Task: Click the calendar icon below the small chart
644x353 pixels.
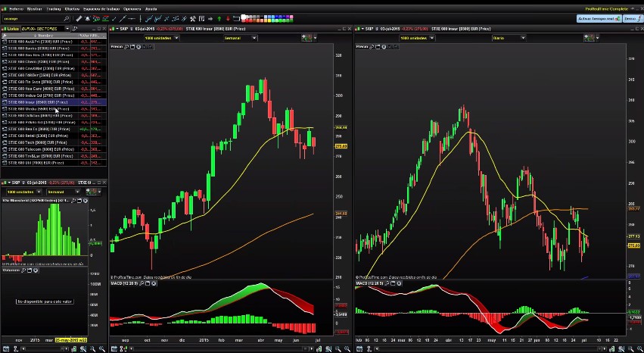Action: pyautogui.click(x=6, y=349)
